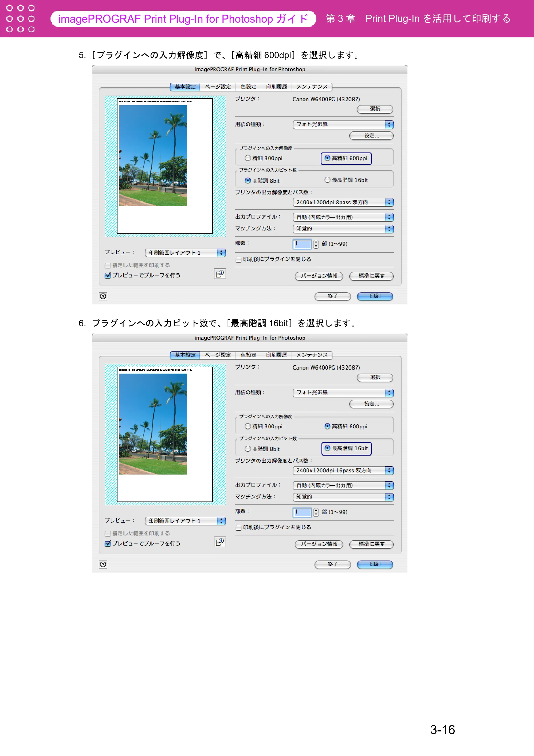Screen dimensions: 534x756
Task: Click バージョン情報 button in upper dialog
Action: point(319,276)
